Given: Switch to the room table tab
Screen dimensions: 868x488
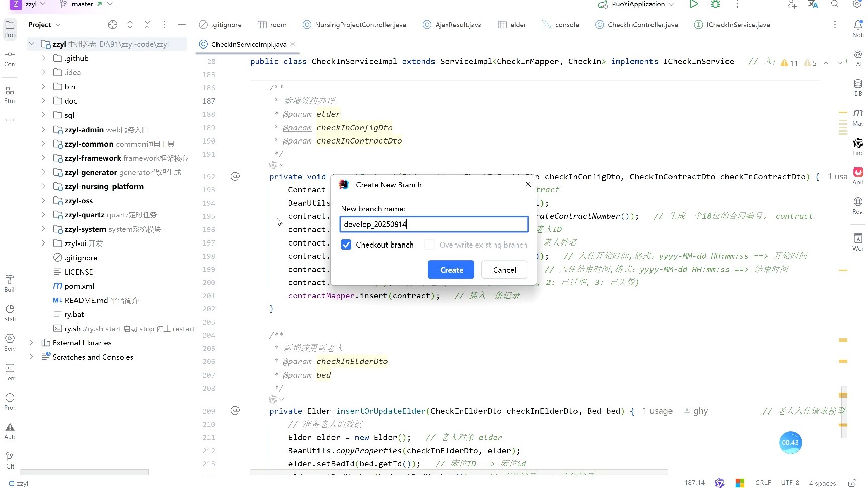Looking at the screenshot, I should (x=272, y=25).
